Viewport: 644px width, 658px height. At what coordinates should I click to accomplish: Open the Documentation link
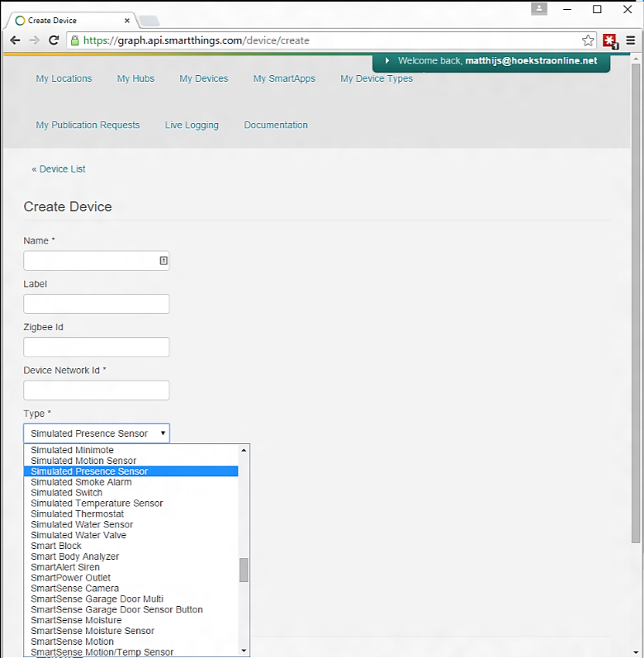click(x=276, y=125)
